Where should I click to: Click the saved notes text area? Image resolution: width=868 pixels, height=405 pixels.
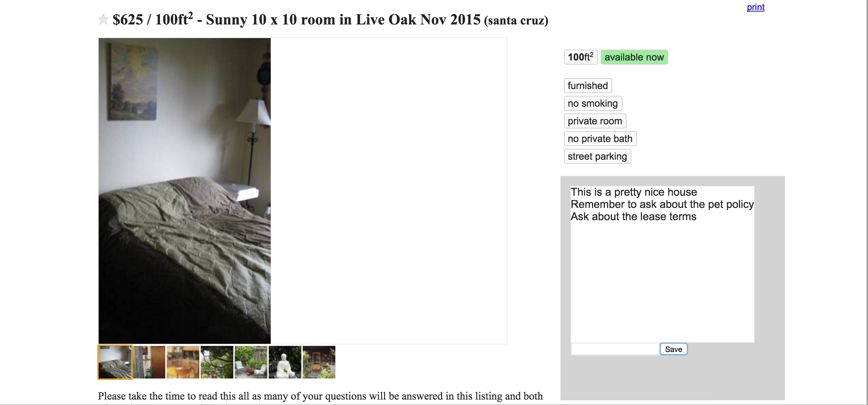[x=663, y=264]
